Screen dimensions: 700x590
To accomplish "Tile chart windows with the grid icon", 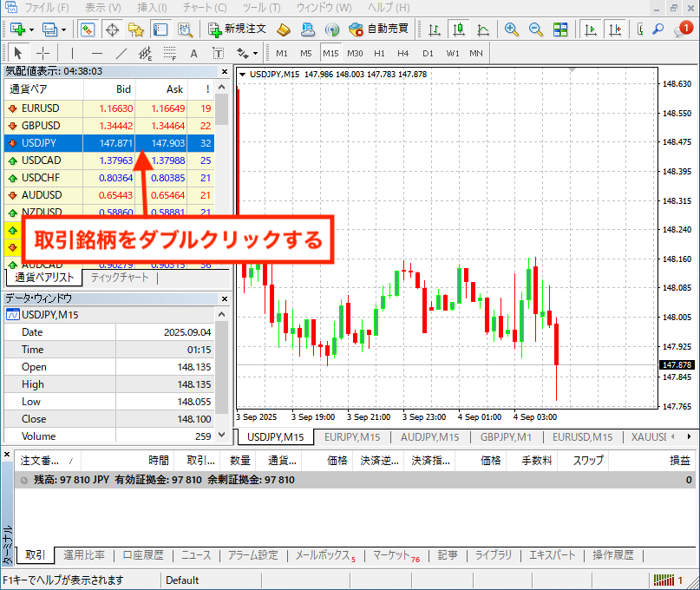I will click(560, 29).
